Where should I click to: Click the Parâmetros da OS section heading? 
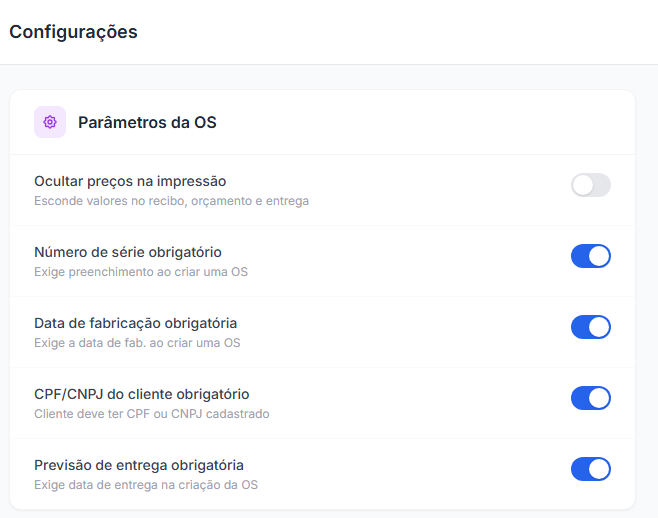(147, 123)
